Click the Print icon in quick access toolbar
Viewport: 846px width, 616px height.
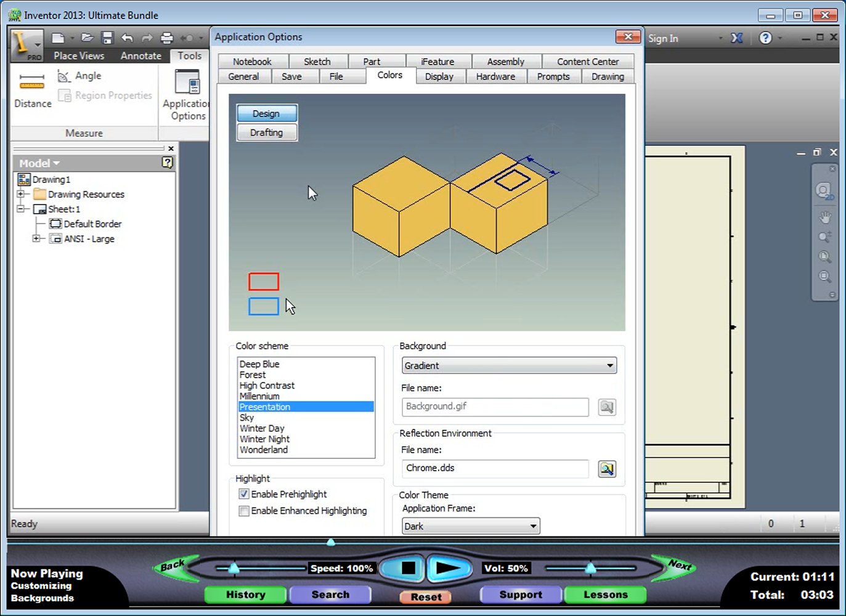(166, 38)
